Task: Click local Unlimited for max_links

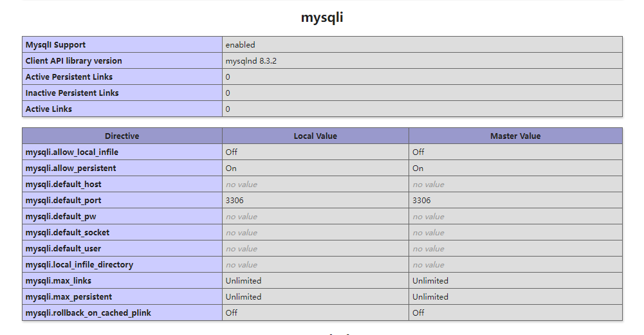Action: [244, 280]
